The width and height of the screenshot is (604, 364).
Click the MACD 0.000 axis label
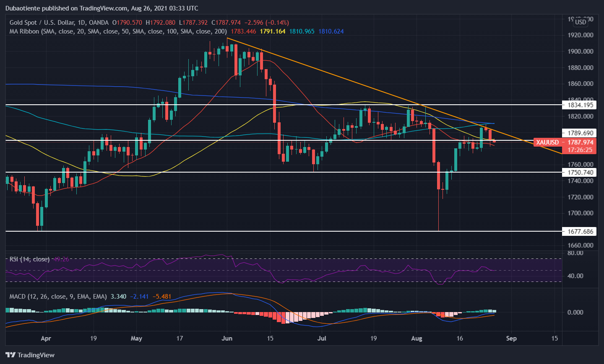575,312
